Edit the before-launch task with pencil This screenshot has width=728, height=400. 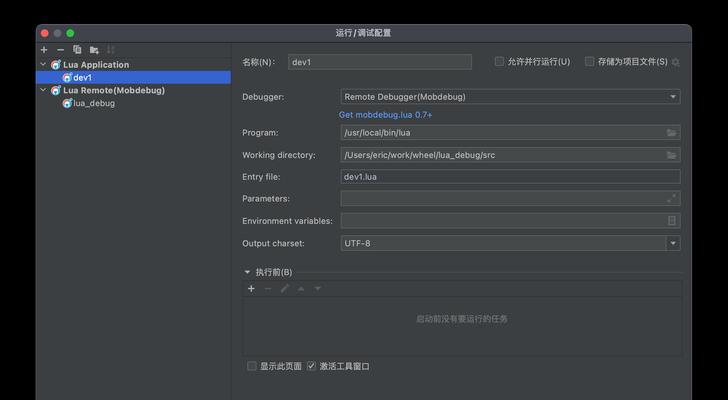(x=285, y=289)
